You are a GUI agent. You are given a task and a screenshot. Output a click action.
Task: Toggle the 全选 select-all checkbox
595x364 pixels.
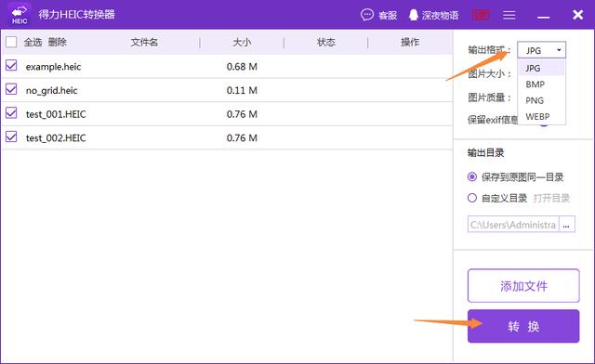click(x=11, y=42)
